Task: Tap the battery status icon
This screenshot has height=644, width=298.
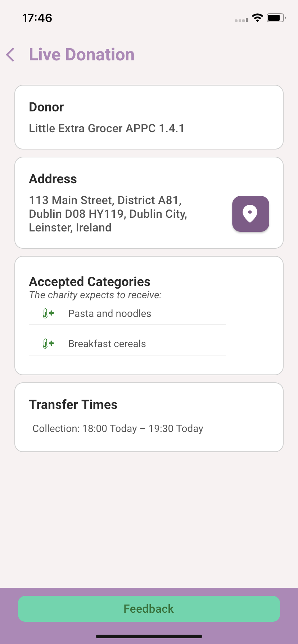Action: pyautogui.click(x=276, y=18)
